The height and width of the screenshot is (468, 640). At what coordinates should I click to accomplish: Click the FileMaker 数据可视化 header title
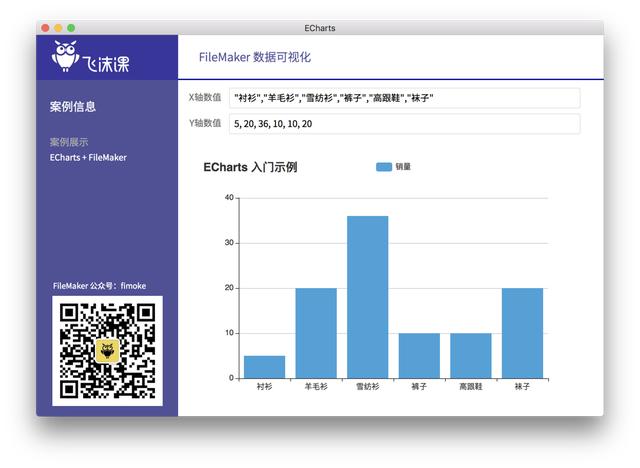[255, 57]
